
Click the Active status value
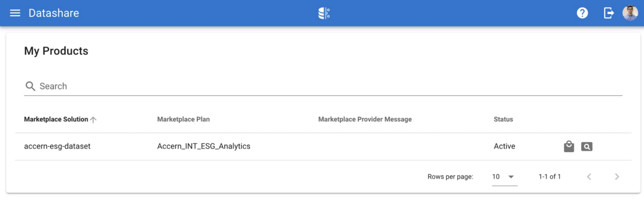504,147
